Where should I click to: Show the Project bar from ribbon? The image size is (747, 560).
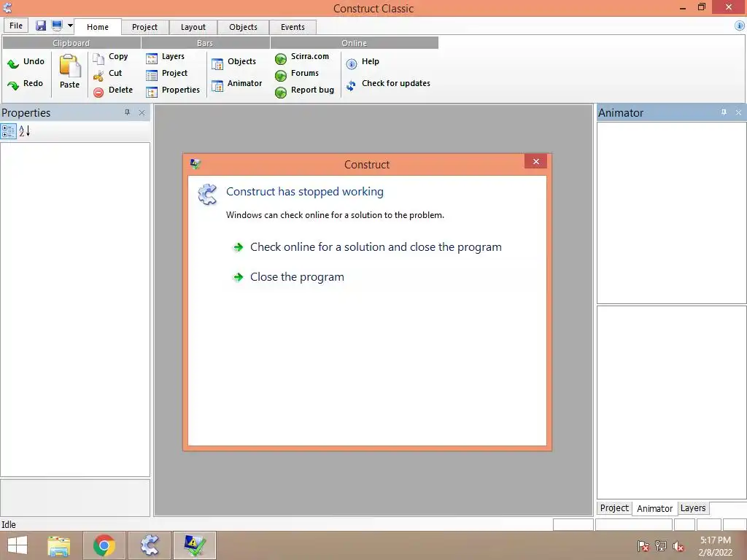click(x=167, y=74)
